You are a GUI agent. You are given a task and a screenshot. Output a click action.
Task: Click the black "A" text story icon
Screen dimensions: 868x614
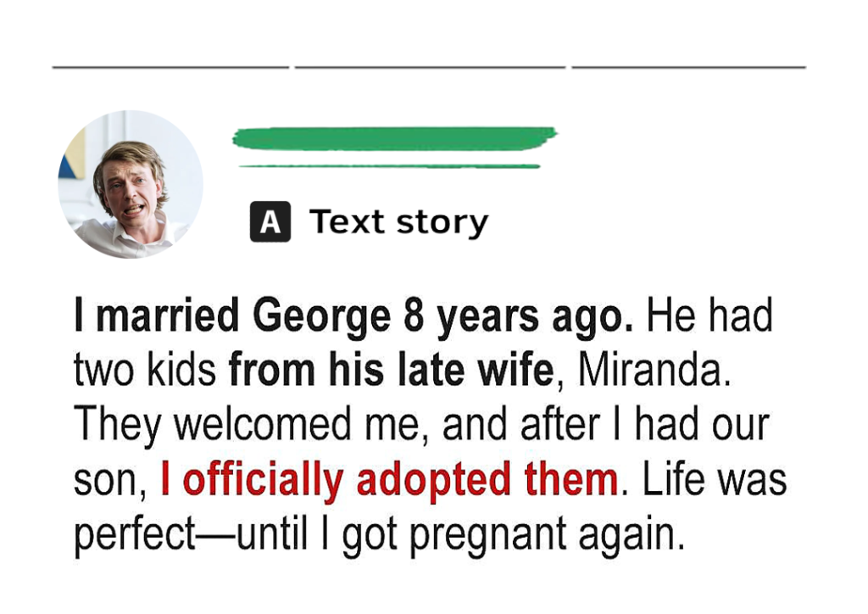[x=270, y=221]
